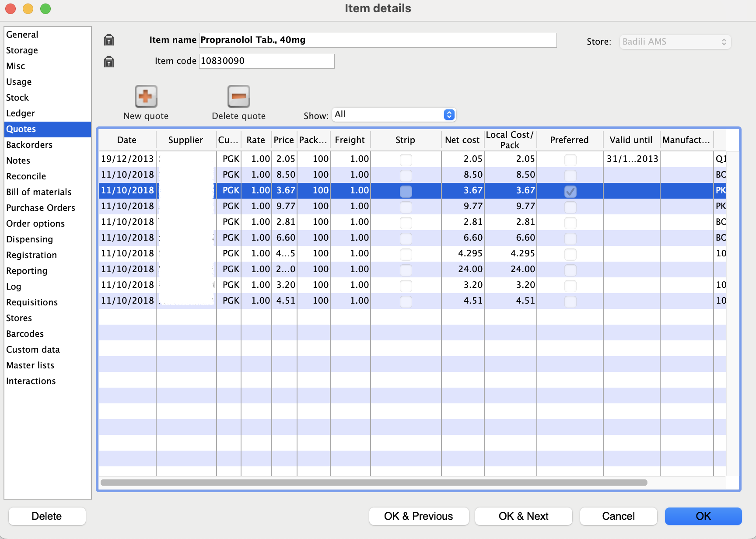Click the New quote plus icon

146,96
